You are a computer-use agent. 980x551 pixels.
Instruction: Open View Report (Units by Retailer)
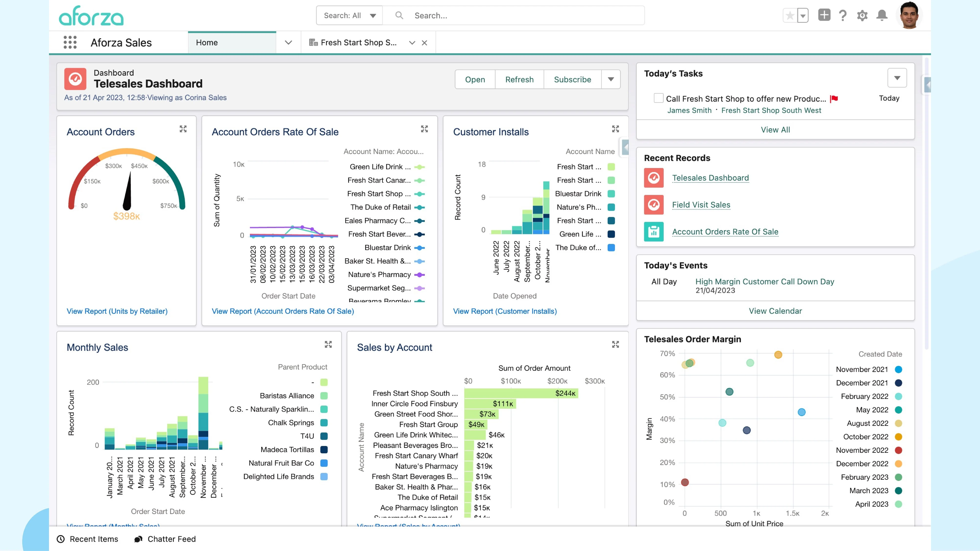tap(117, 311)
